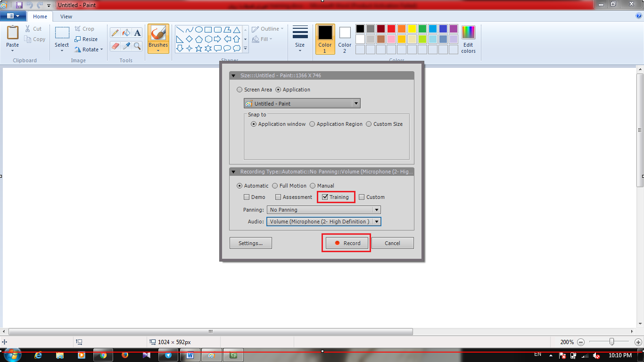This screenshot has height=362, width=644.
Task: Select the Magnifier tool
Action: click(137, 46)
